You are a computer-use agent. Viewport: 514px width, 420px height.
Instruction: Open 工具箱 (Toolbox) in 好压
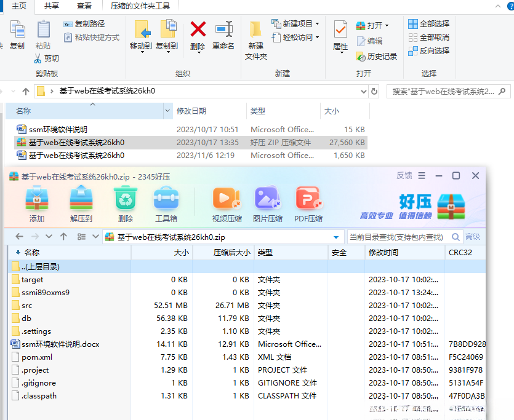(x=166, y=204)
